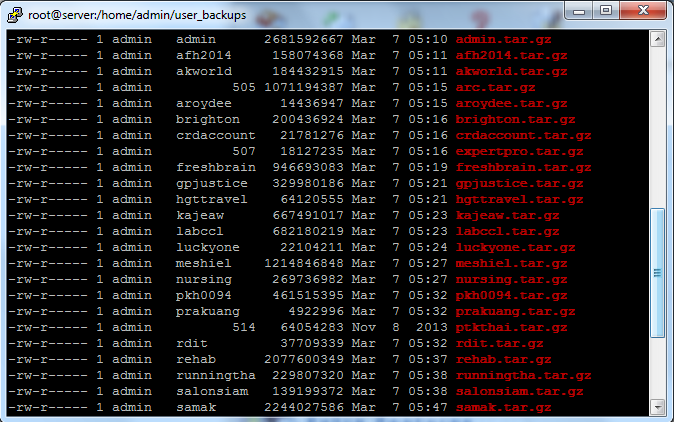The image size is (674, 422).
Task: Click the file name aroydee.tar.gz
Action: click(x=511, y=104)
